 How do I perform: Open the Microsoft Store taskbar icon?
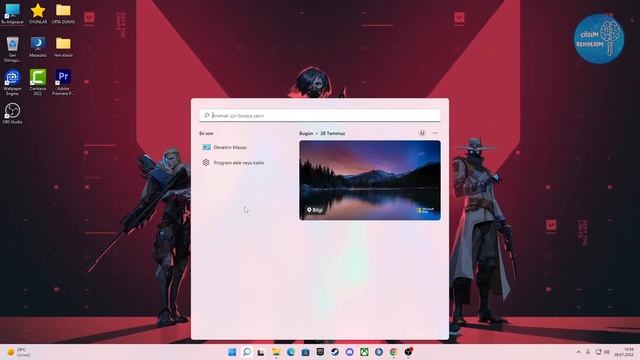tap(305, 352)
